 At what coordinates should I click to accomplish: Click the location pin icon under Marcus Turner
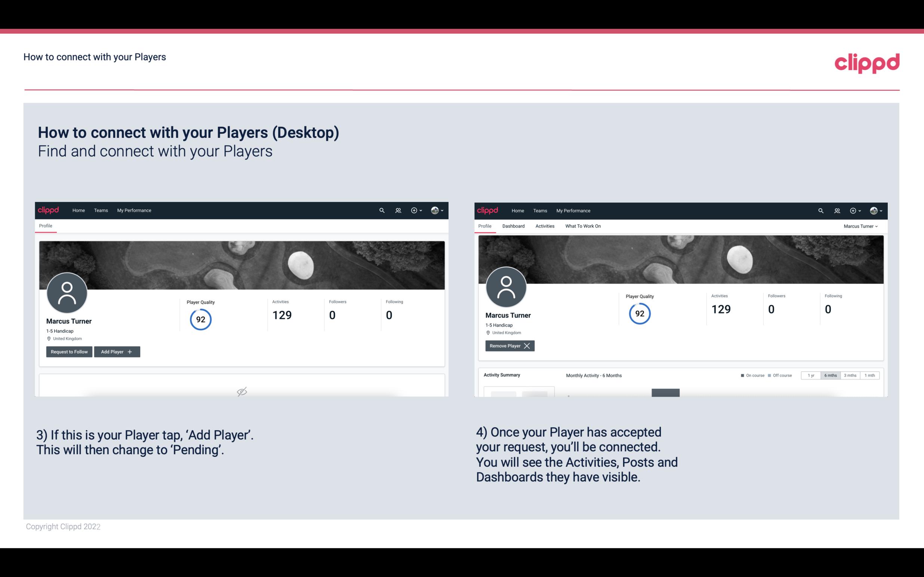point(49,338)
